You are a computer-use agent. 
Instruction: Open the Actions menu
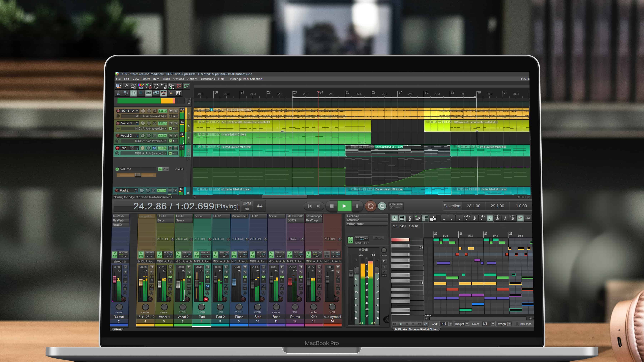[x=192, y=79]
